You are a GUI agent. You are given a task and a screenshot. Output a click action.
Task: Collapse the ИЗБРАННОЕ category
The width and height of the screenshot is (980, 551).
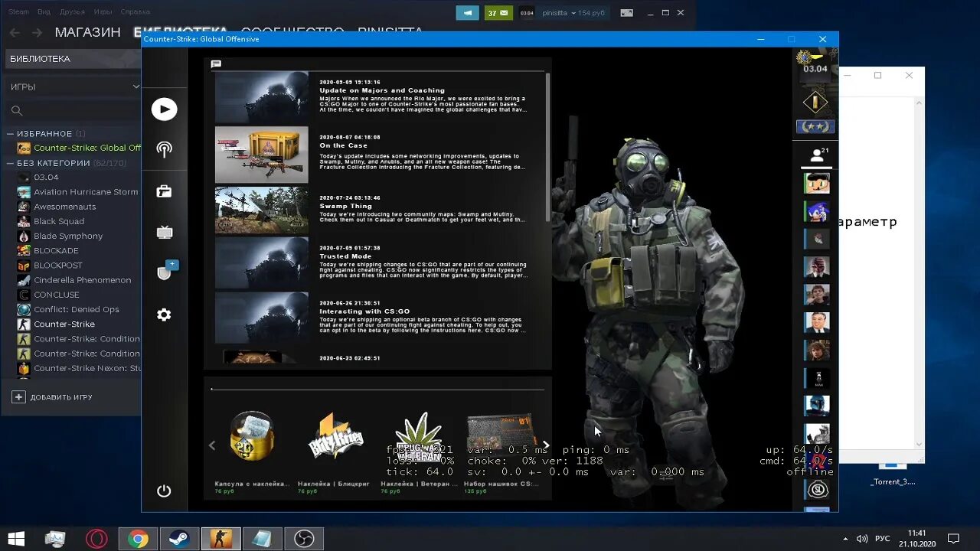pyautogui.click(x=10, y=134)
